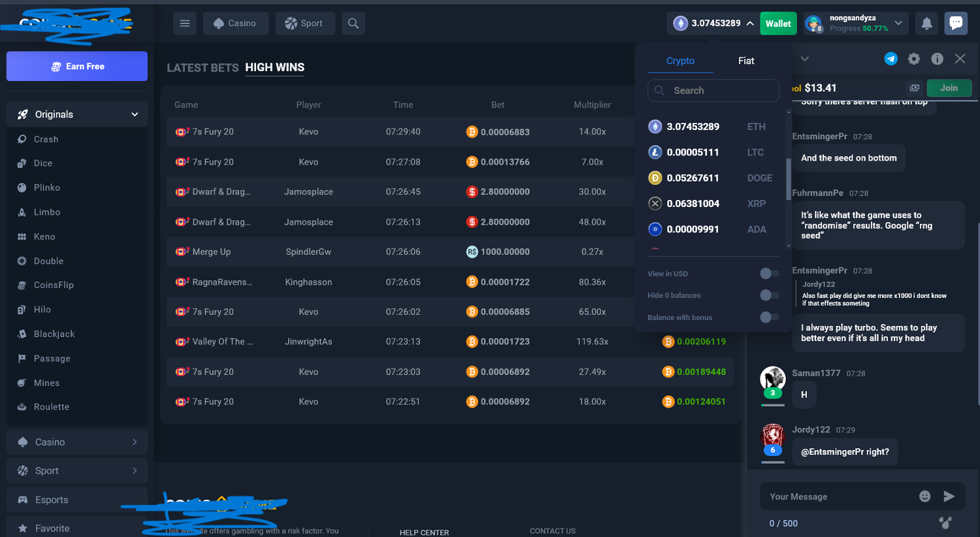980x537 pixels.
Task: Open the nongsandyza profile dropdown
Action: tap(898, 24)
